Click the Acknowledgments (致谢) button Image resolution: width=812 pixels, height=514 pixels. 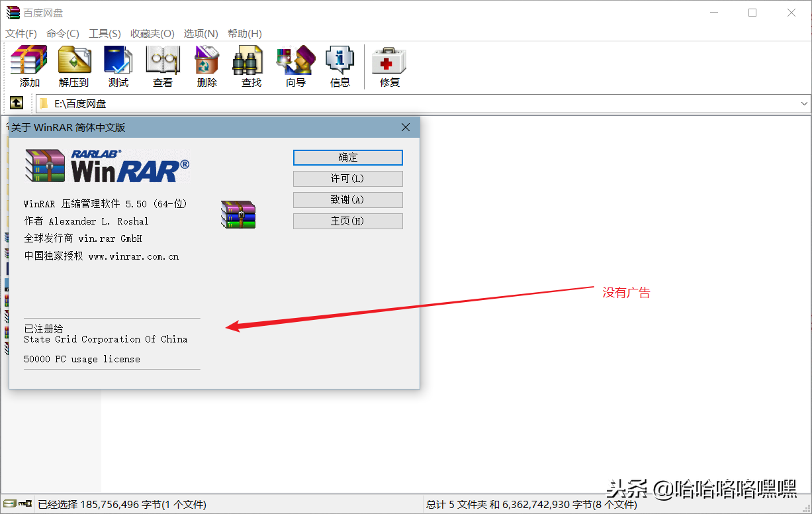tap(348, 200)
